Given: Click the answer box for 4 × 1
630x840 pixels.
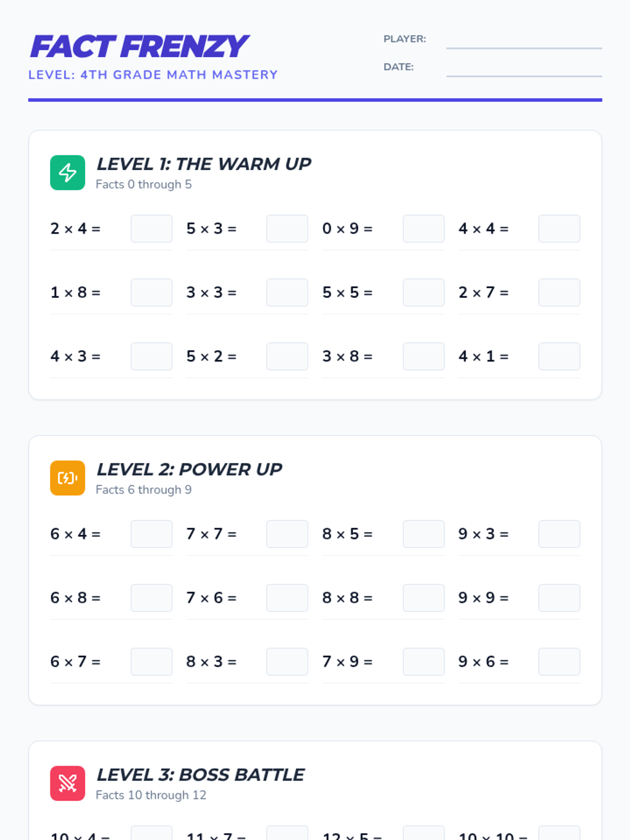Looking at the screenshot, I should point(559,356).
